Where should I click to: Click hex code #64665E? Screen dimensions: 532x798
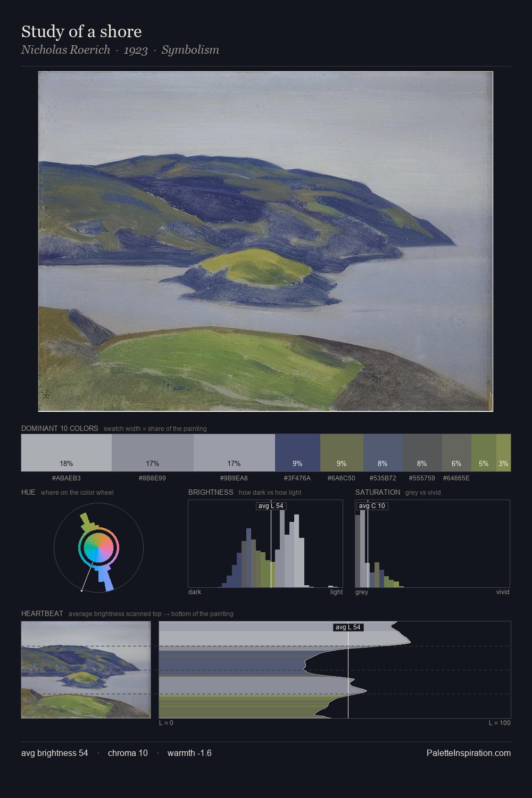[x=456, y=478]
